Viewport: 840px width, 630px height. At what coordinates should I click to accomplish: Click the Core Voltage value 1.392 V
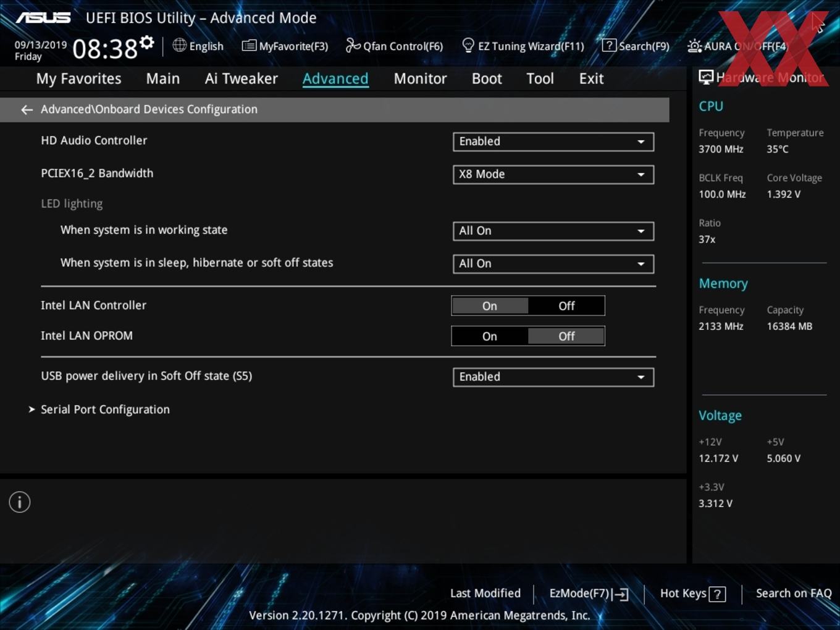(784, 194)
